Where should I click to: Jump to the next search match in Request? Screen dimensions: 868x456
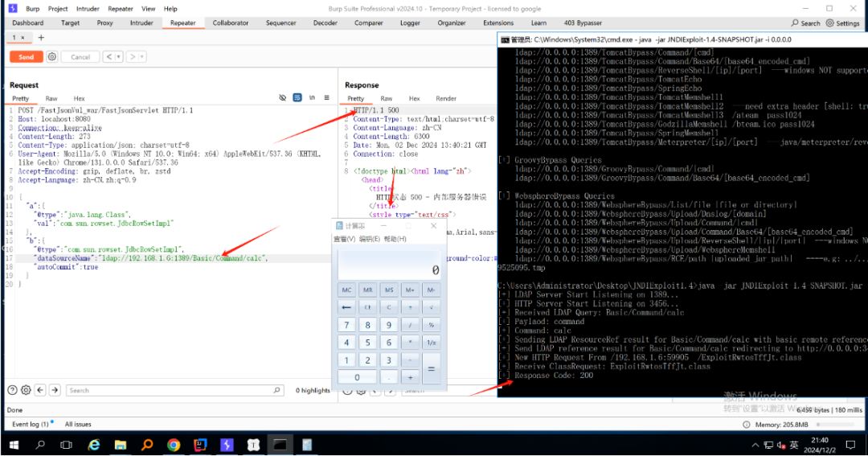55,390
